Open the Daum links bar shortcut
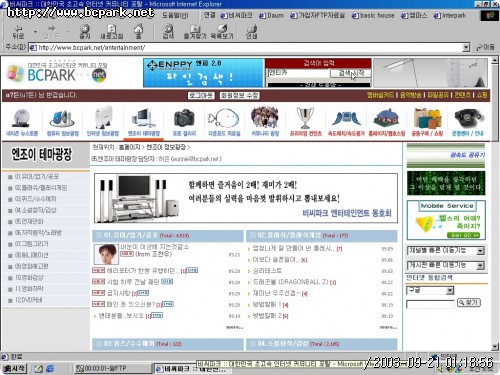 click(272, 15)
